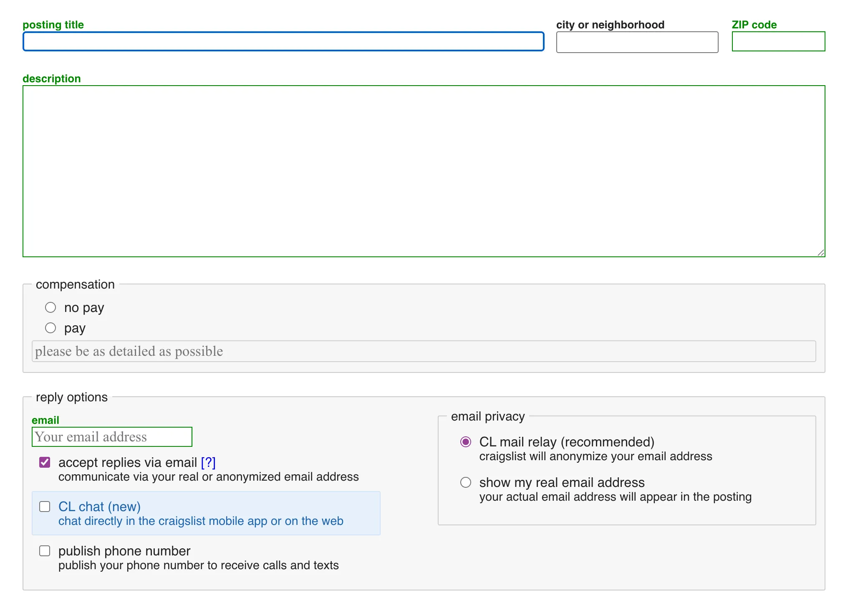Open the [?] email replies help link
The image size is (868, 603).
[x=208, y=462]
